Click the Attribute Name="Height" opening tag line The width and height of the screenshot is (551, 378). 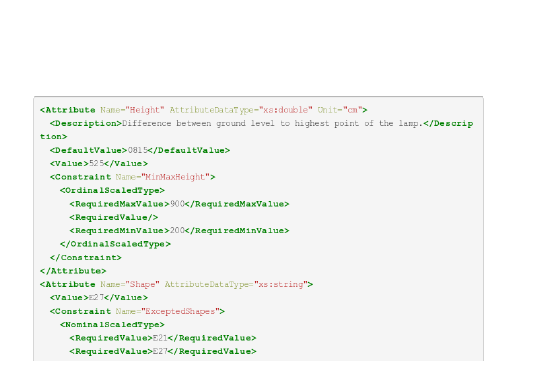coord(203,110)
